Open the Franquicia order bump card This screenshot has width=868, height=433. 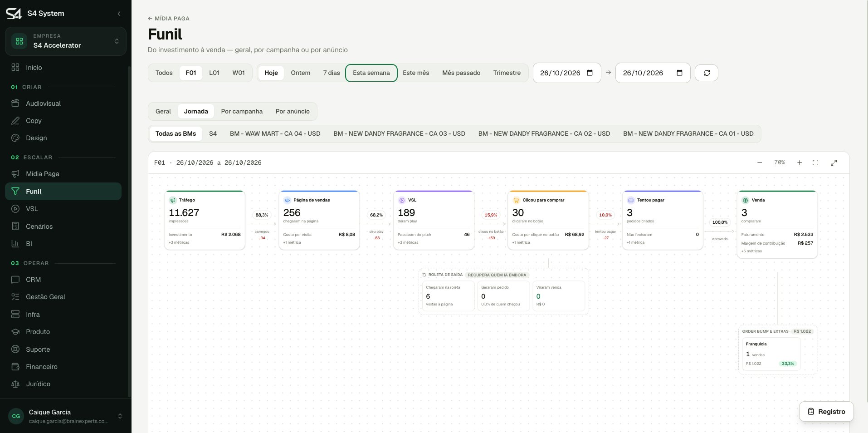coord(771,354)
